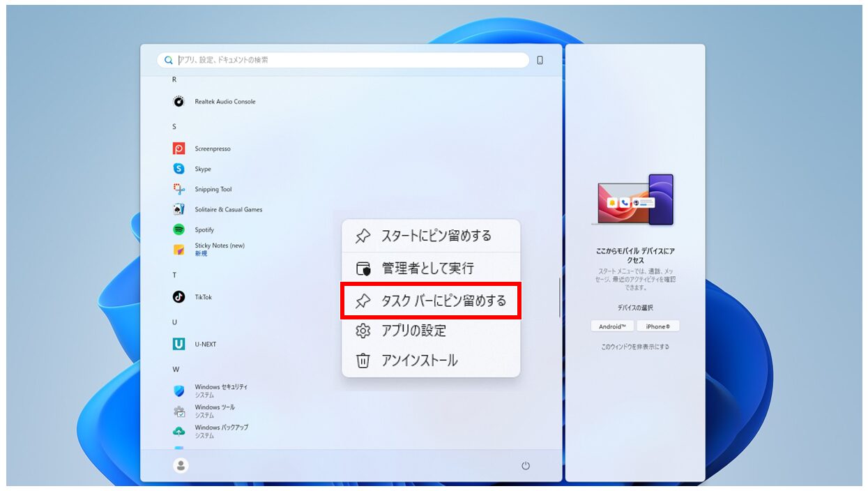The height and width of the screenshot is (491, 868).
Task: Click the app list scrollbar
Action: 558,296
